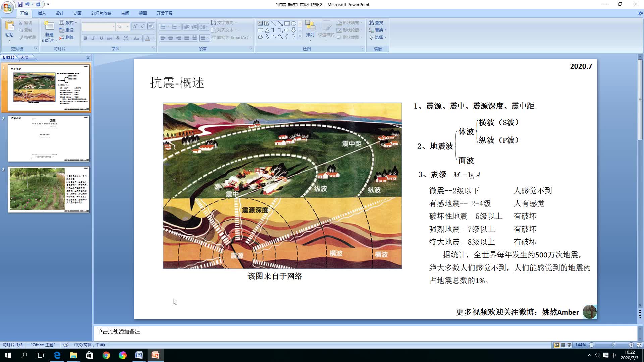
Task: Switch to normal view in status bar
Action: tap(557, 345)
